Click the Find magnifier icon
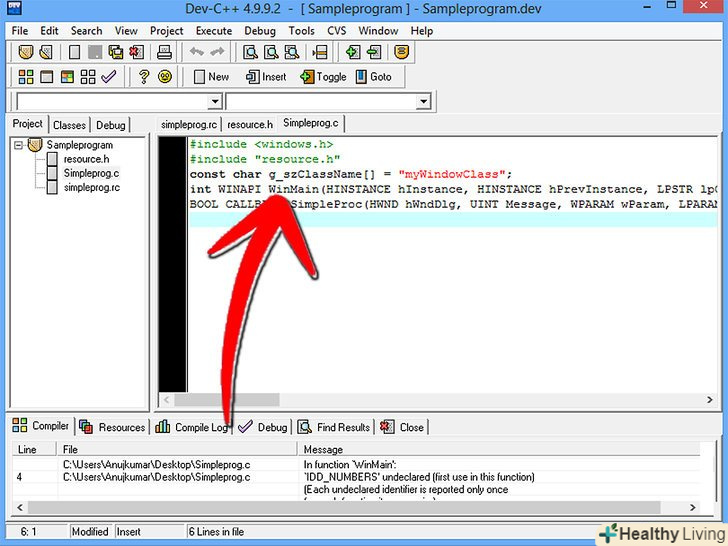 250,52
